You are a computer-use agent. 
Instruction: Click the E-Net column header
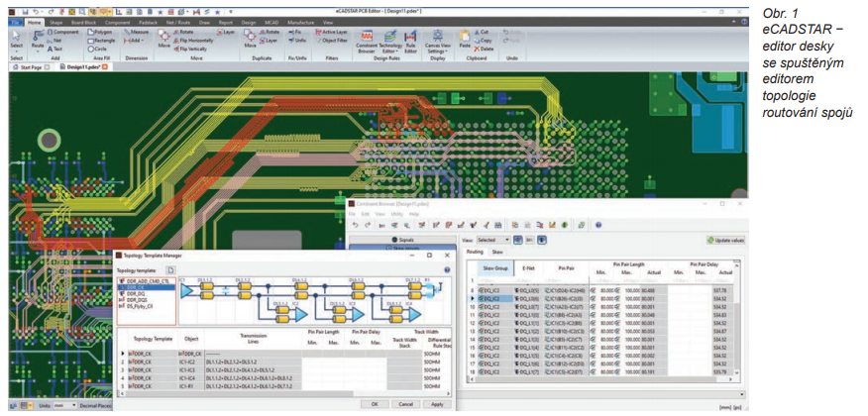pyautogui.click(x=528, y=267)
